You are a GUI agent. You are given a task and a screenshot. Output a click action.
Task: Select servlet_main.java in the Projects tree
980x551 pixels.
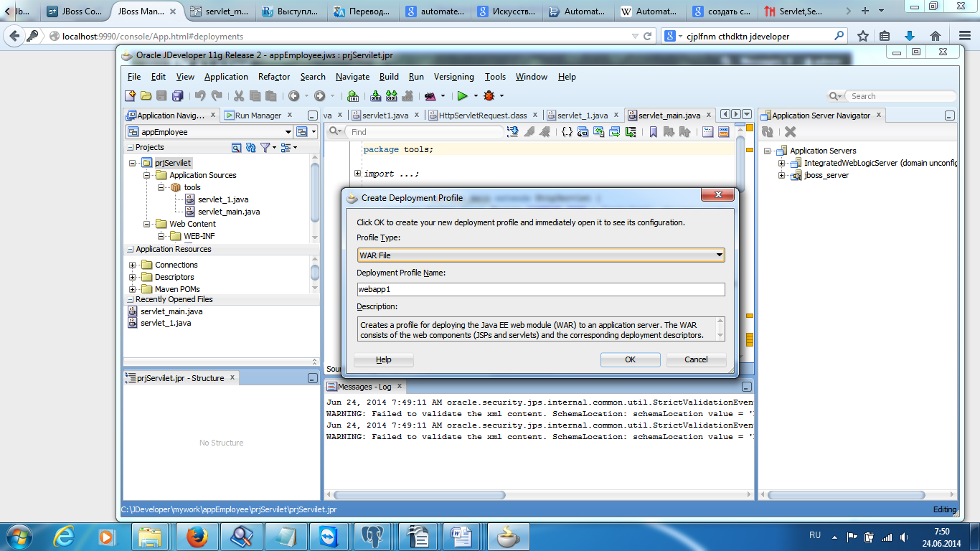tap(229, 212)
